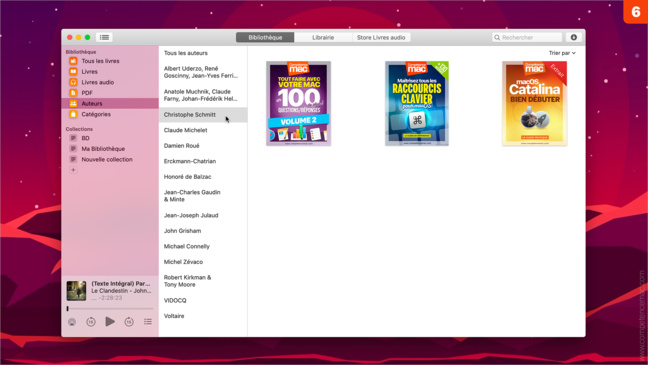This screenshot has height=365, width=648.
Task: Click the (Texte Intégral) audiobook title
Action: click(121, 284)
